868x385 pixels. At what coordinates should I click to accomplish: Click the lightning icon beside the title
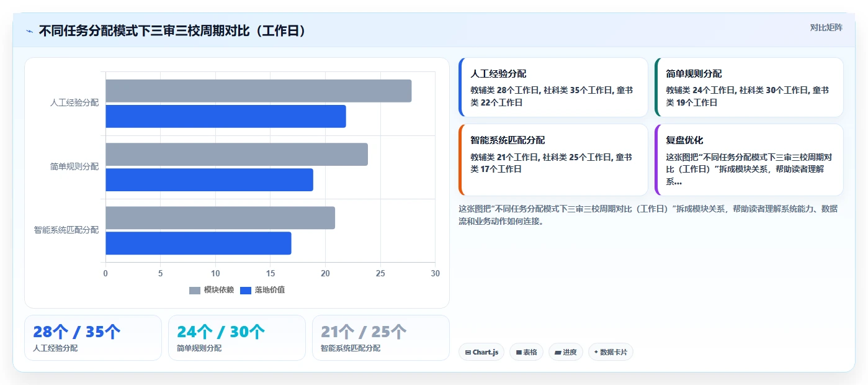[x=30, y=31]
